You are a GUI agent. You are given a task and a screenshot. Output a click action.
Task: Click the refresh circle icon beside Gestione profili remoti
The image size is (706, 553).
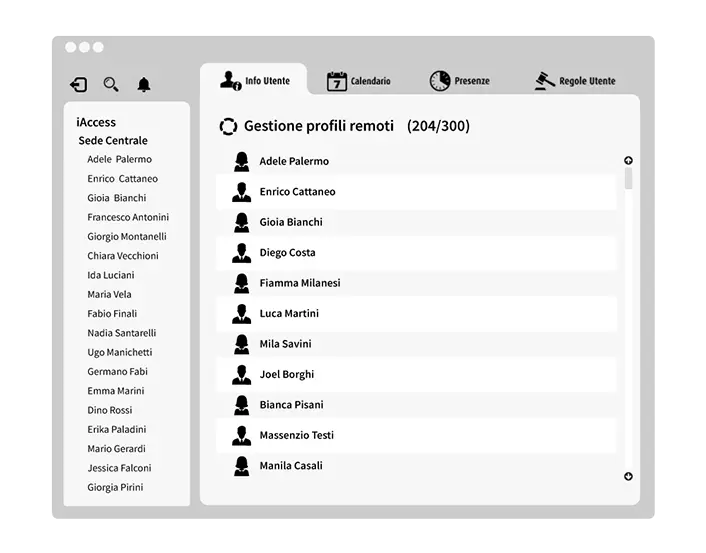(228, 126)
